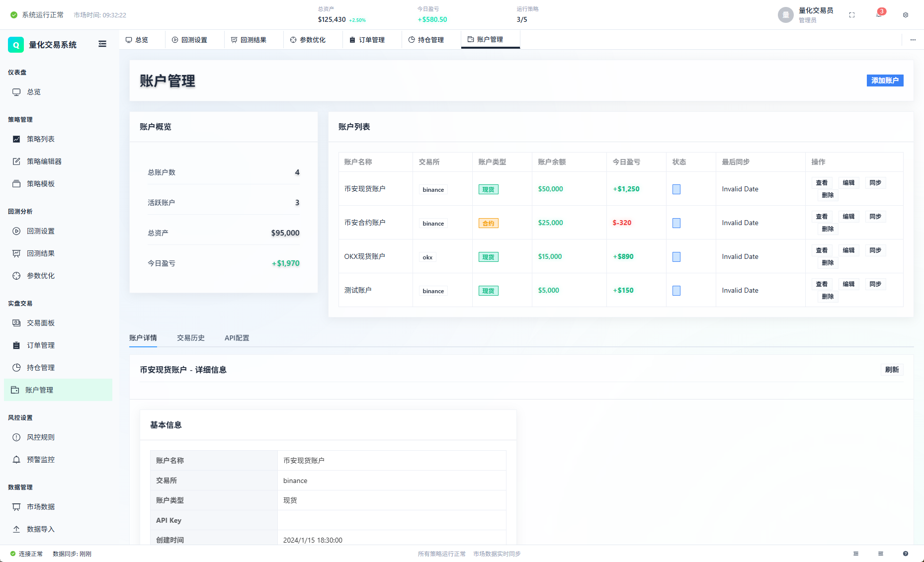Click the 总资产 $95,000 value
Image resolution: width=924 pixels, height=562 pixels.
click(x=285, y=233)
